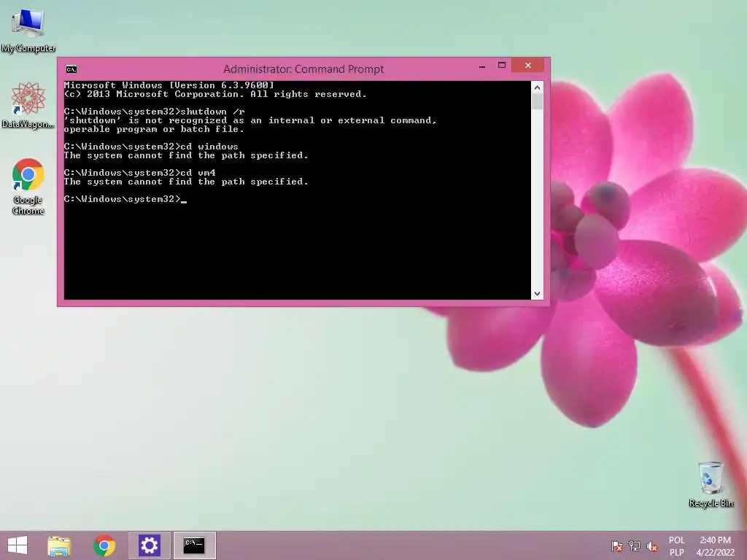Click the 'is not recognized' error line
This screenshot has width=747, height=560.
251,120
